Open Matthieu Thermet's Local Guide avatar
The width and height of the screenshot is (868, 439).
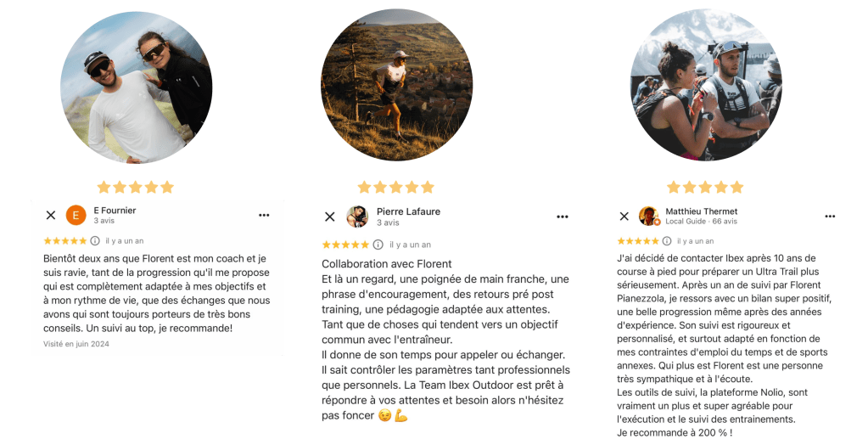(x=649, y=217)
